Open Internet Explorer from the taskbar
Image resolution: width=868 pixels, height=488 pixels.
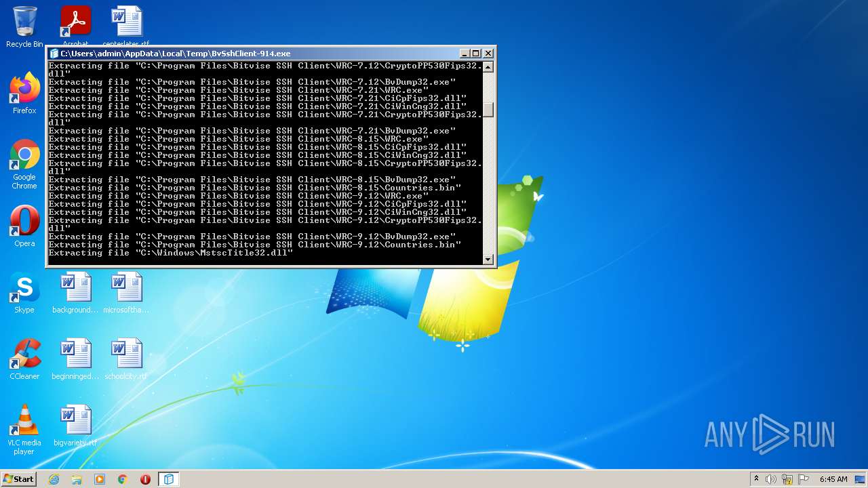click(54, 479)
